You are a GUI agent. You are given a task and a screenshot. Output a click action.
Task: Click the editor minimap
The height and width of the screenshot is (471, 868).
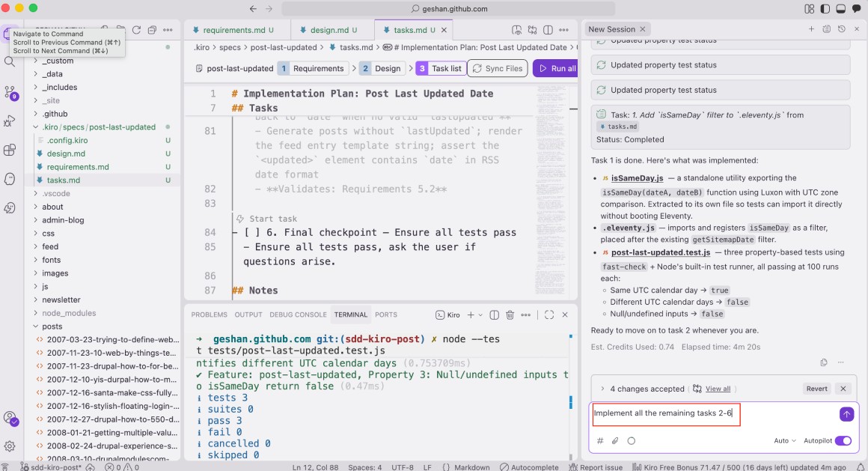[550, 189]
